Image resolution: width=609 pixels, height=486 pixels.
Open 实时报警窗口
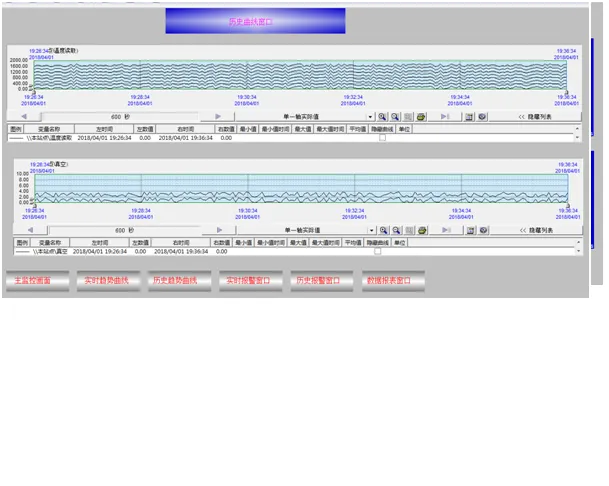[x=251, y=280]
